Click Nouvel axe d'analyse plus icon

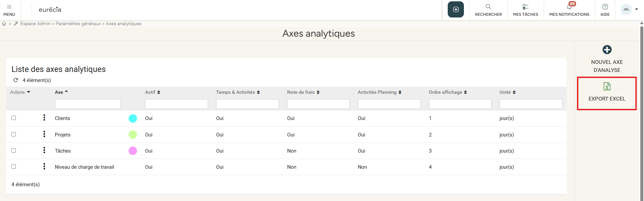tap(607, 50)
